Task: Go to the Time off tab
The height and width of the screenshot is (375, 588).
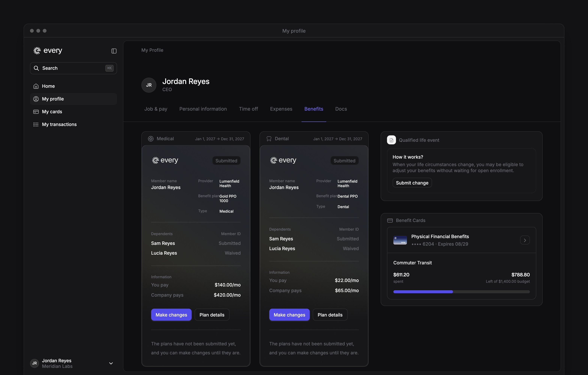Action: point(248,109)
